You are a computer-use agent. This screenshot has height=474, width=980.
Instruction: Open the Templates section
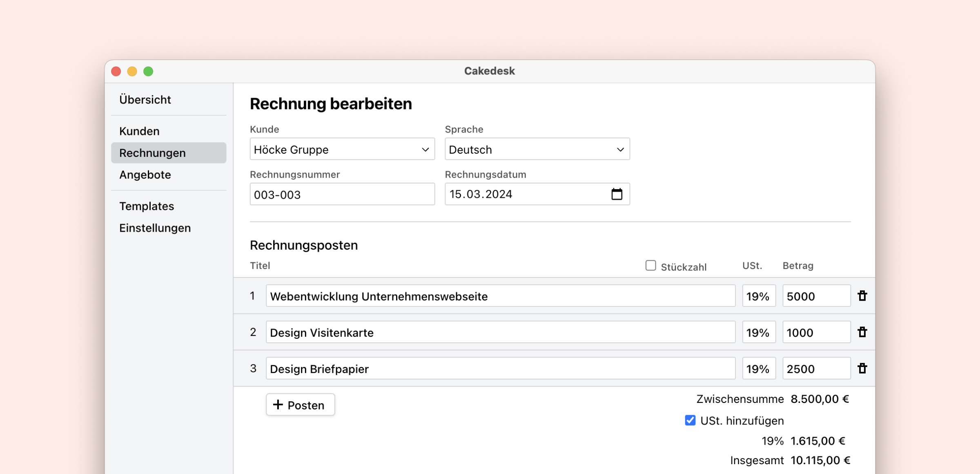(x=146, y=206)
